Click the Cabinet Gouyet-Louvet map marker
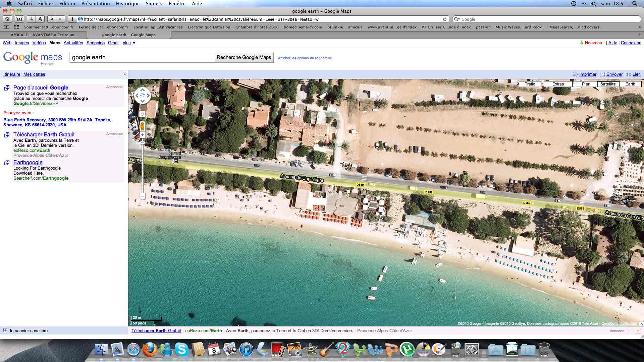The image size is (644, 362). [x=175, y=162]
